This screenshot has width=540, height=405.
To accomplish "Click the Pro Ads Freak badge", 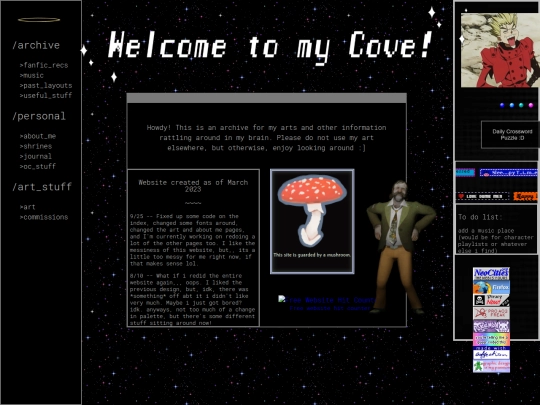I will [491, 313].
